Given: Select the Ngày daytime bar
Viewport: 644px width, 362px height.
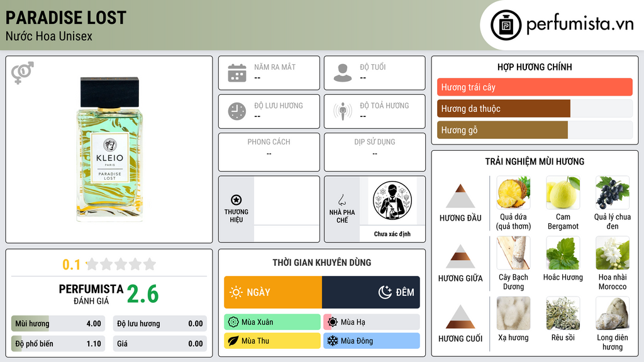Looking at the screenshot, I should point(273,292).
